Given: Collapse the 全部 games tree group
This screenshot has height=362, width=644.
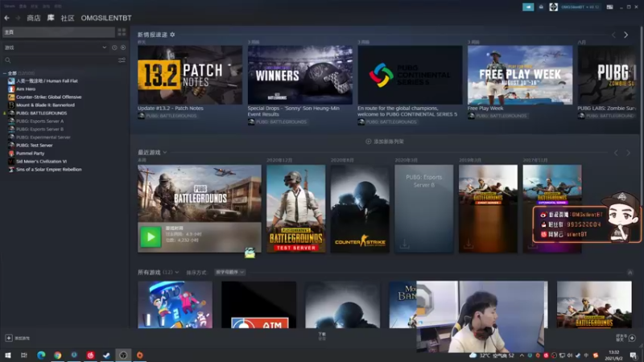Looking at the screenshot, I should point(5,73).
